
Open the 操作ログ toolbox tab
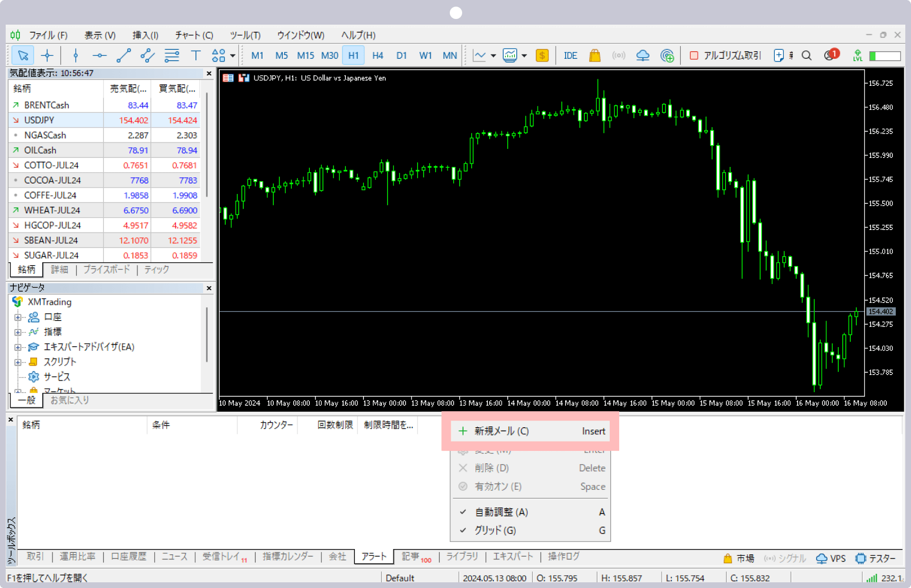pos(564,557)
